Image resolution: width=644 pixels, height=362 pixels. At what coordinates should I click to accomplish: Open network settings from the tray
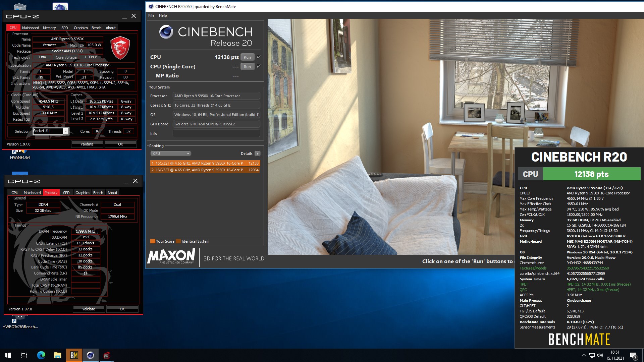(x=592, y=355)
